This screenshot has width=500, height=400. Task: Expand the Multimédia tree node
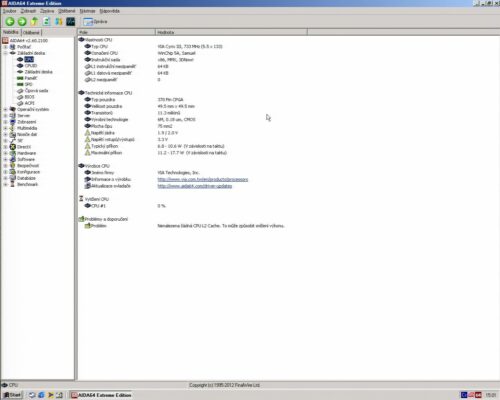(x=5, y=128)
